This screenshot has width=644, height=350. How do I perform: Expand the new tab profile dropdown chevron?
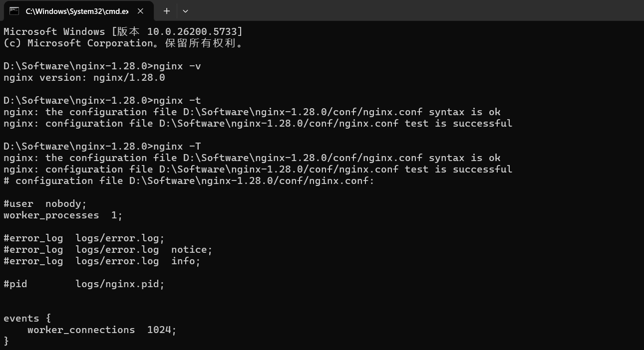[x=185, y=11]
